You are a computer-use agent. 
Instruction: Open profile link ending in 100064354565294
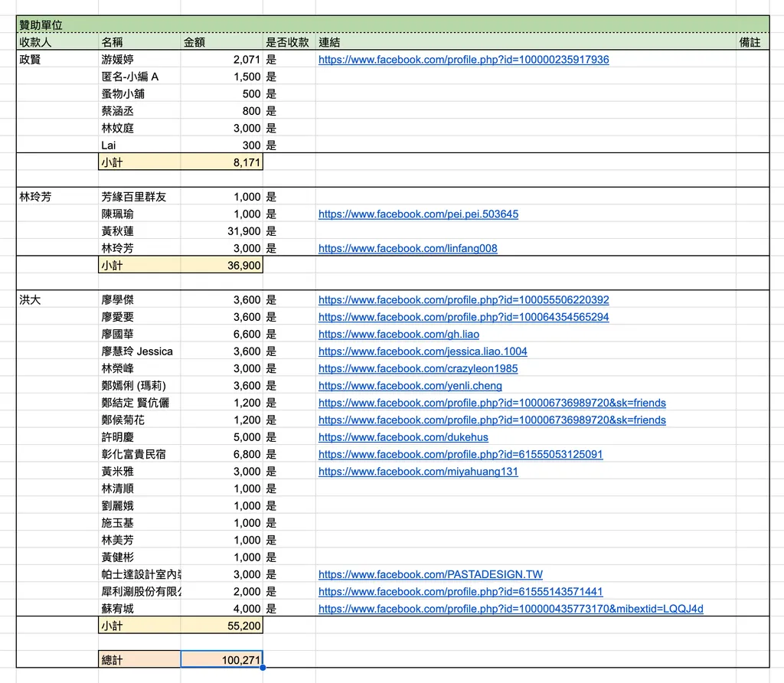(x=463, y=317)
